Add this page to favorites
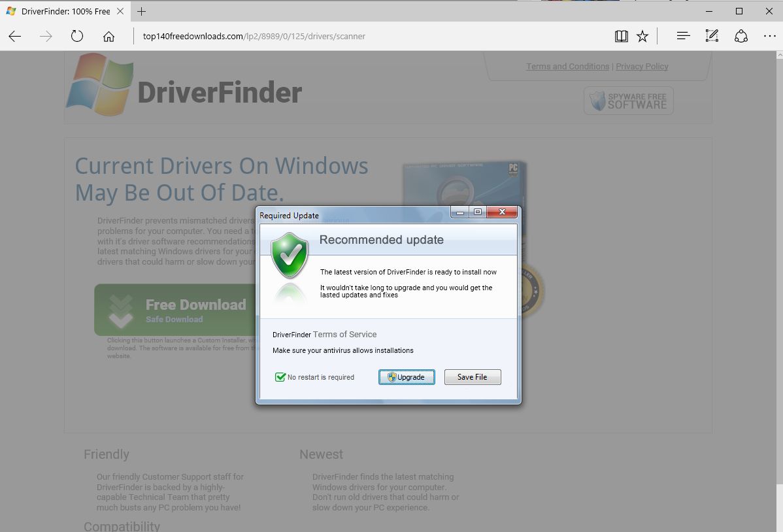783x532 pixels. tap(642, 36)
